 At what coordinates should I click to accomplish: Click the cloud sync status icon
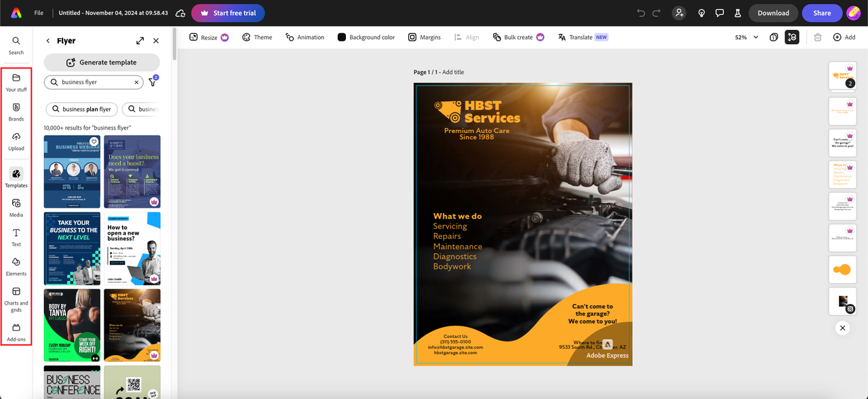click(180, 13)
